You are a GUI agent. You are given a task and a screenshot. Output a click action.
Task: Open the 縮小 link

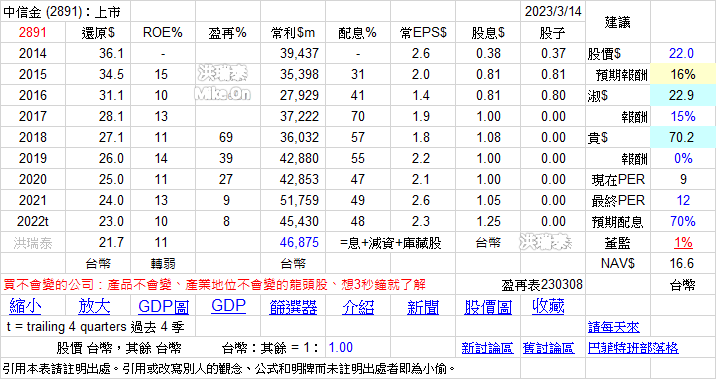pyautogui.click(x=25, y=306)
